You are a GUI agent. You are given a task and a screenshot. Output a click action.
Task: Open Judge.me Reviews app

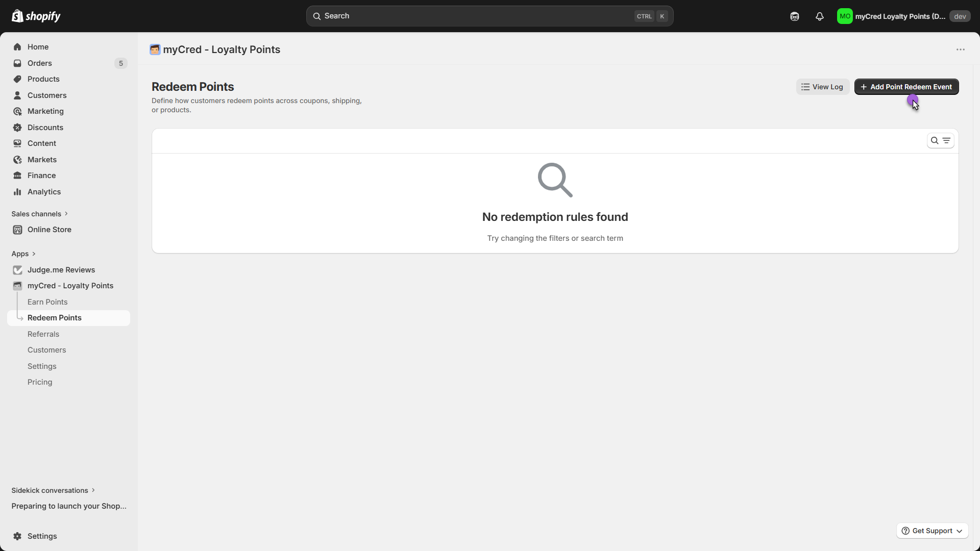(x=61, y=270)
